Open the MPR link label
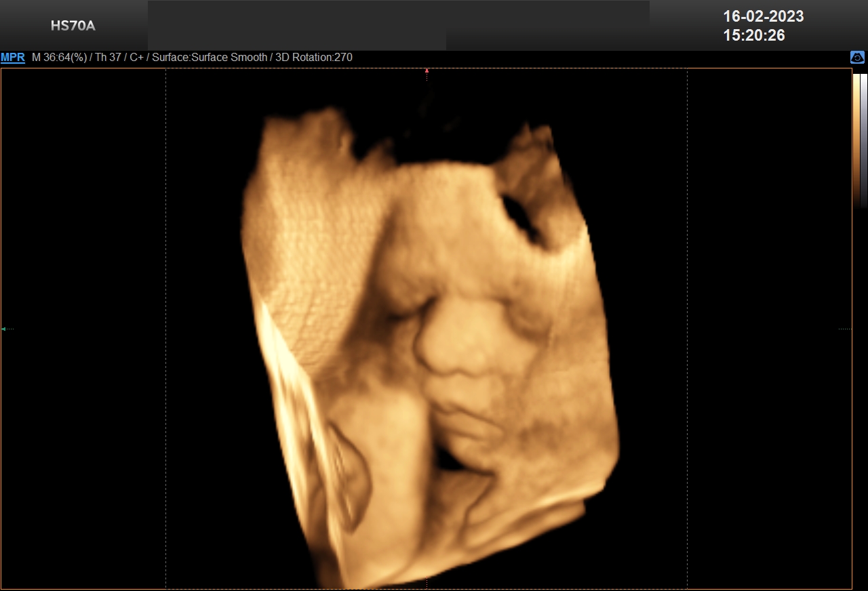The image size is (868, 591). coord(13,58)
